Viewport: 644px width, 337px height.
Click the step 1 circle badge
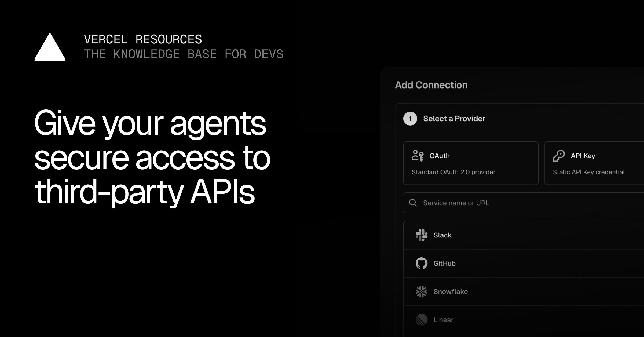coord(410,119)
